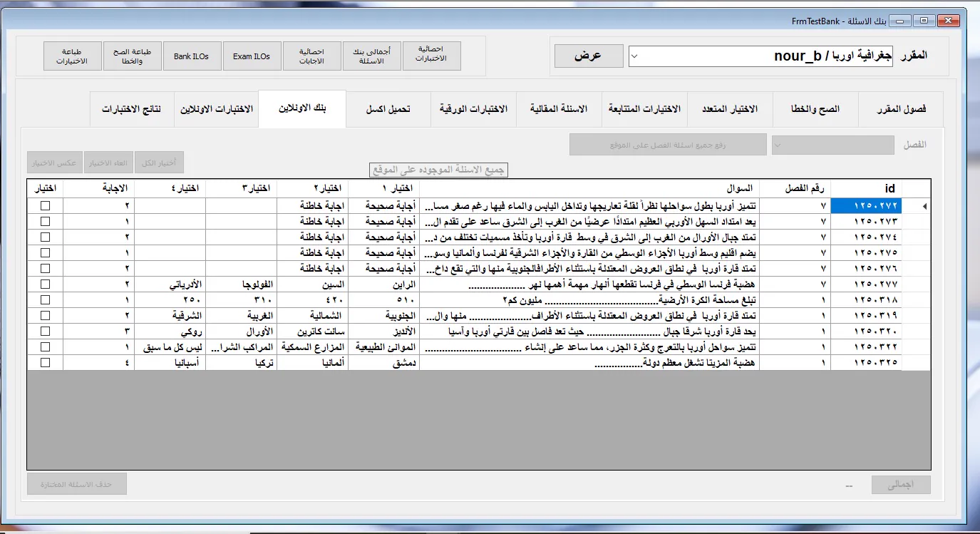This screenshot has height=534, width=980.
Task: Open the نتائج الاختبارات tab
Action: click(132, 109)
